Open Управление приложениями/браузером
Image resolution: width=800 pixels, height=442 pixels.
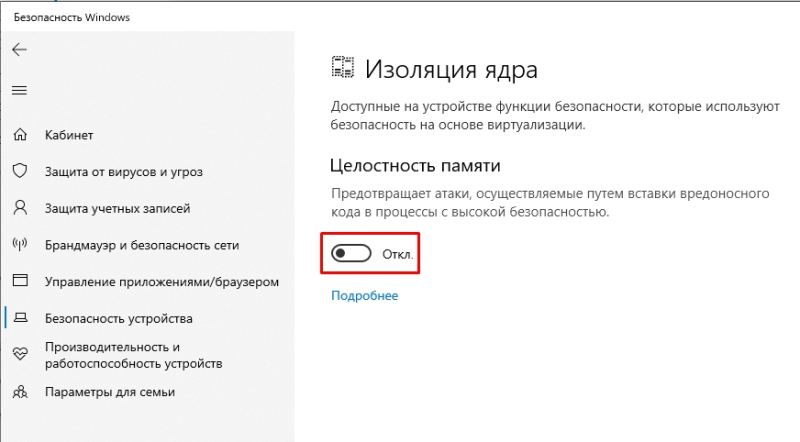(x=162, y=282)
